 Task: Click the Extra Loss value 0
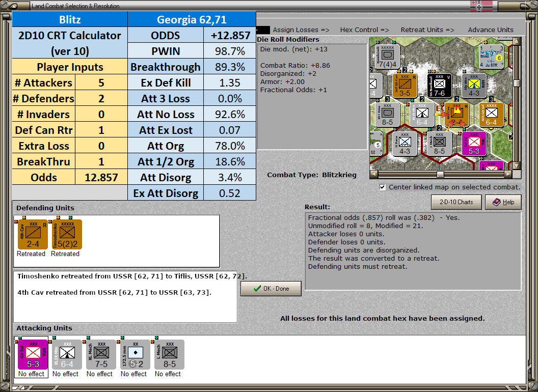click(101, 146)
